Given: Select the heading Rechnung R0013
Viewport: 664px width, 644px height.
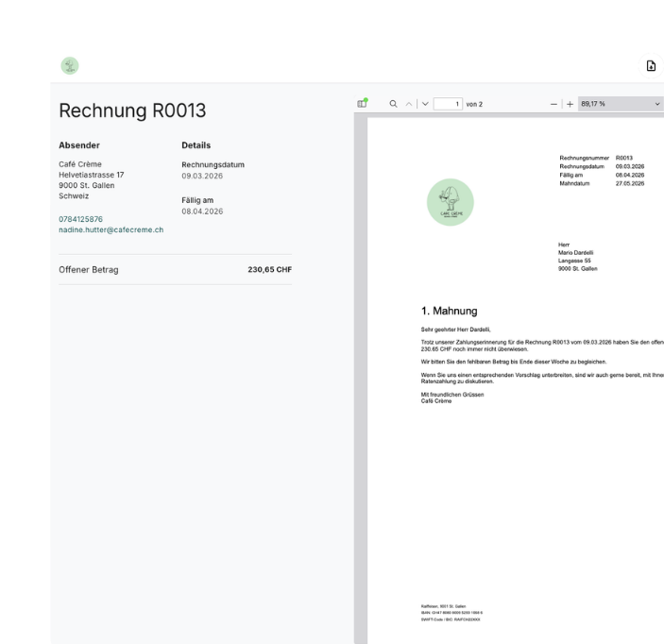Looking at the screenshot, I should pos(132,110).
